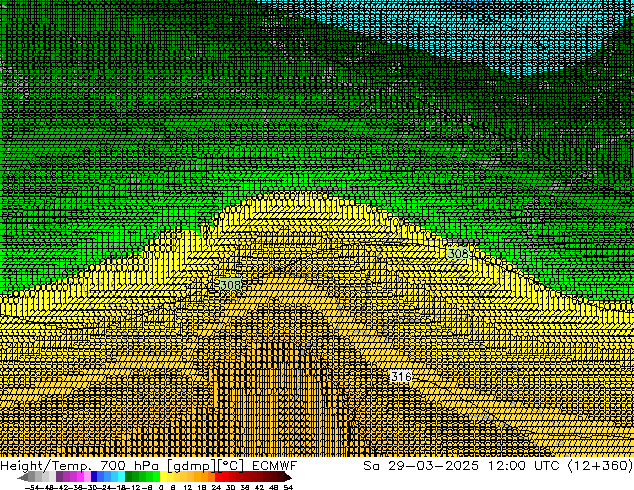Click the pure red swatch above legend value 24

[x=218, y=477]
